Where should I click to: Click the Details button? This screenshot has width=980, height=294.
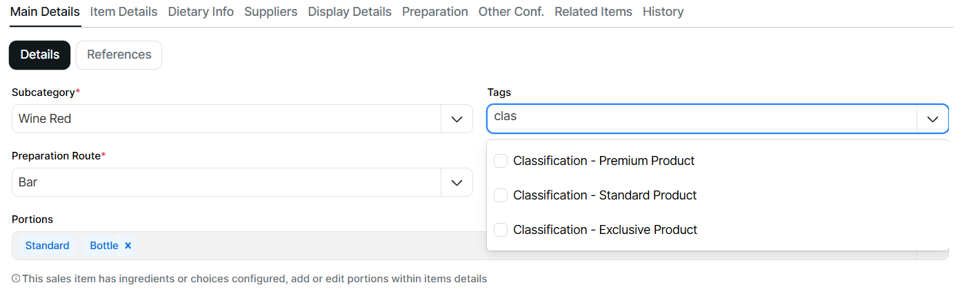click(39, 55)
